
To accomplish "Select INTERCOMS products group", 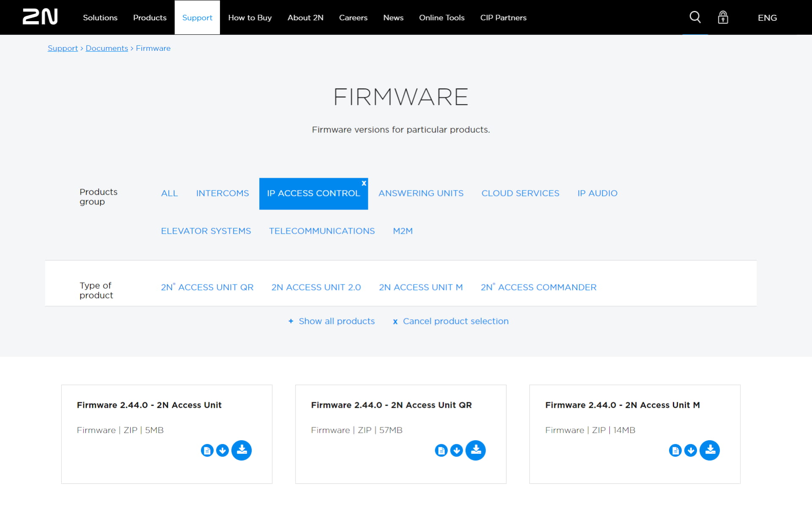I will point(222,193).
